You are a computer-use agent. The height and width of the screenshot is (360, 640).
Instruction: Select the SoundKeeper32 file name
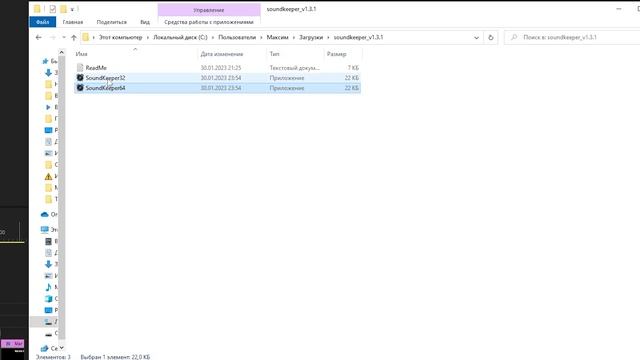pyautogui.click(x=105, y=78)
